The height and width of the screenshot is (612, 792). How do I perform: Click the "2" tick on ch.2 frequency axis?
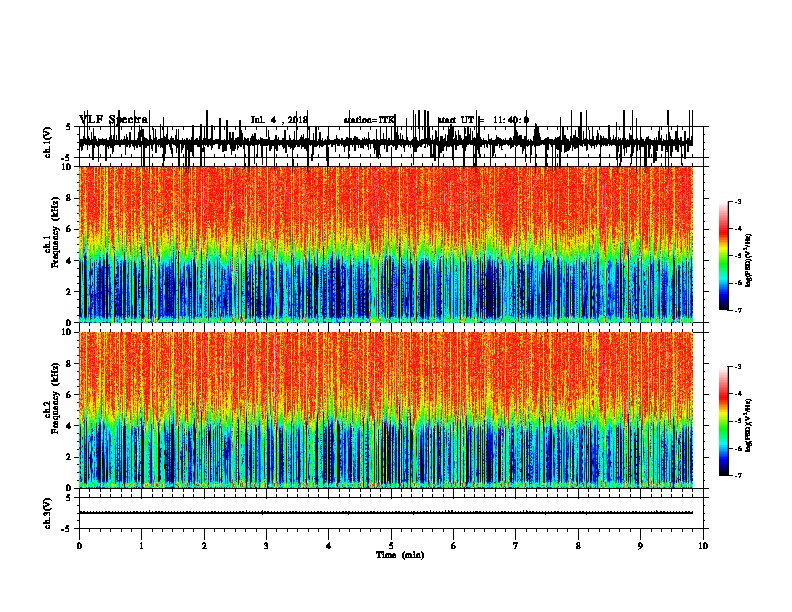[70, 457]
